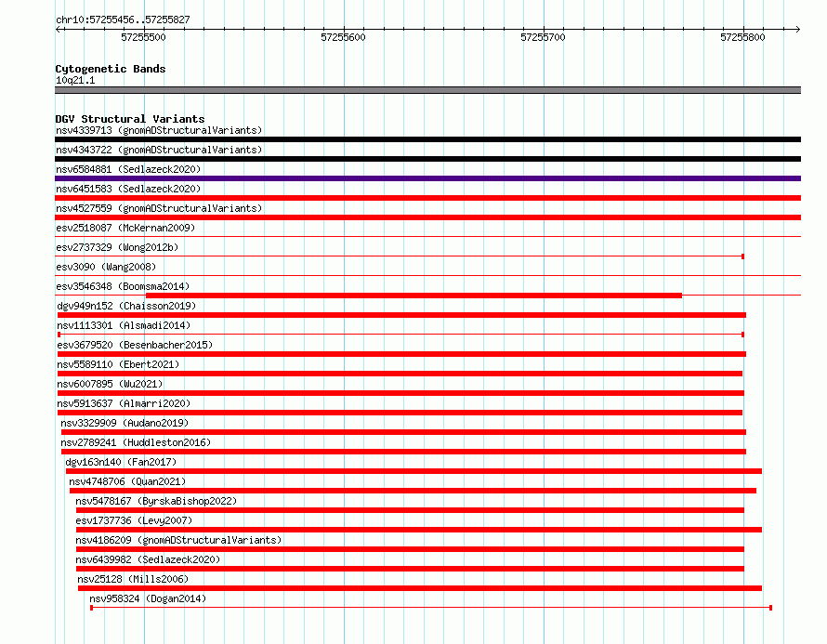Click ruler position 57255700
Viewport: 827px width, 644px height.
click(544, 37)
